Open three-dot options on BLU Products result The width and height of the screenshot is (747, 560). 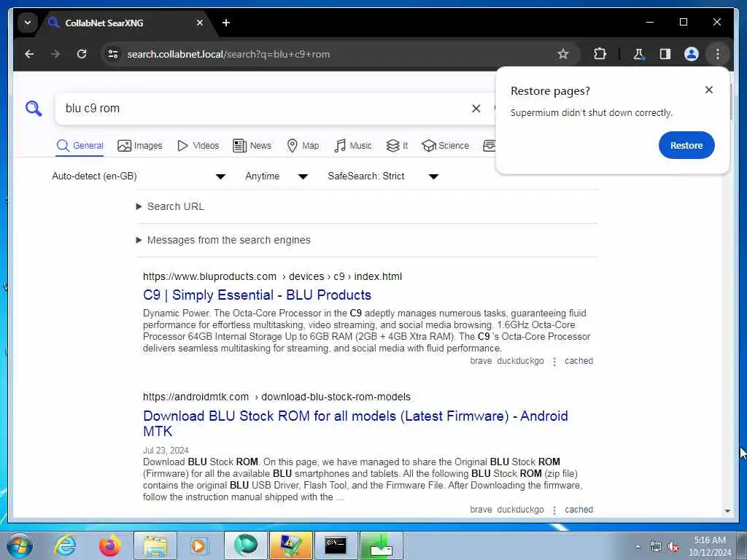click(x=554, y=362)
